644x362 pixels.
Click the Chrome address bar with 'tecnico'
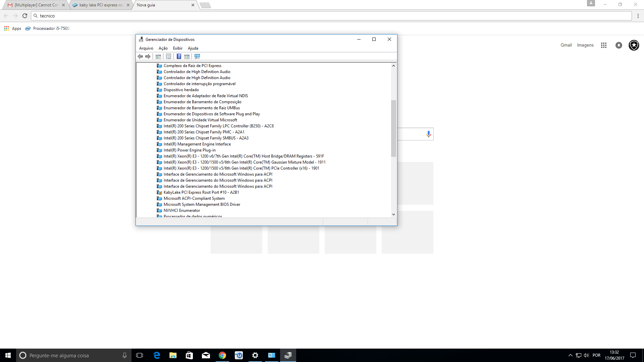331,16
